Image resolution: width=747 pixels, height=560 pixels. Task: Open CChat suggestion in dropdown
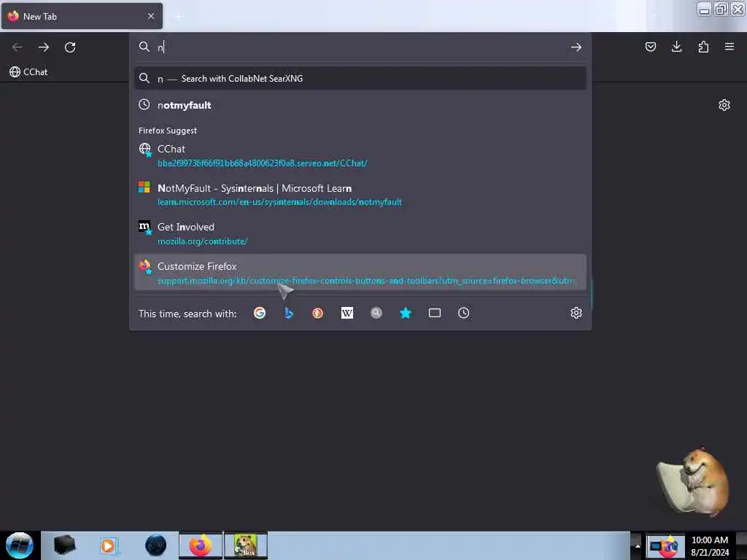pos(360,156)
